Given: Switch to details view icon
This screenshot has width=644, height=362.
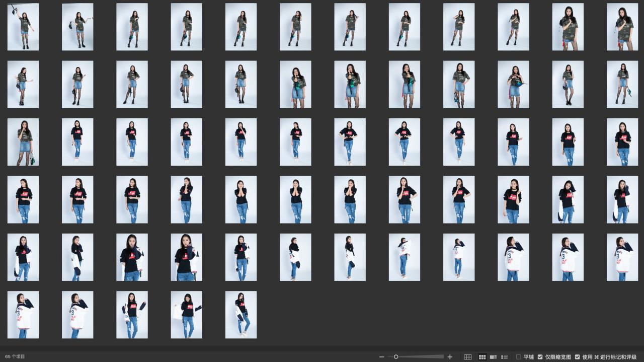Looking at the screenshot, I should click(x=493, y=357).
